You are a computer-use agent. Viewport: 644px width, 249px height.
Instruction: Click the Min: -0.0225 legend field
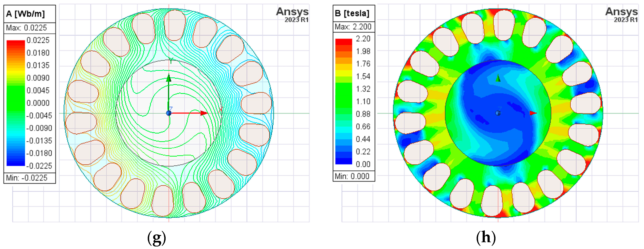click(26, 178)
